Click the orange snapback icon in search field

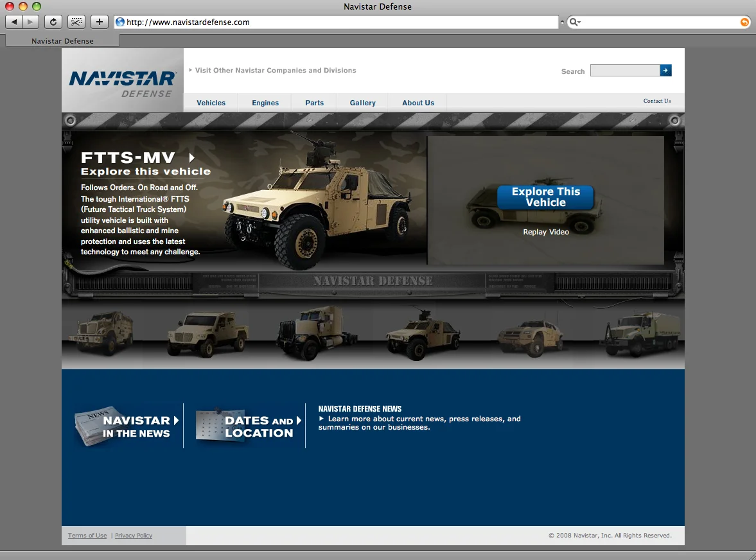click(744, 22)
